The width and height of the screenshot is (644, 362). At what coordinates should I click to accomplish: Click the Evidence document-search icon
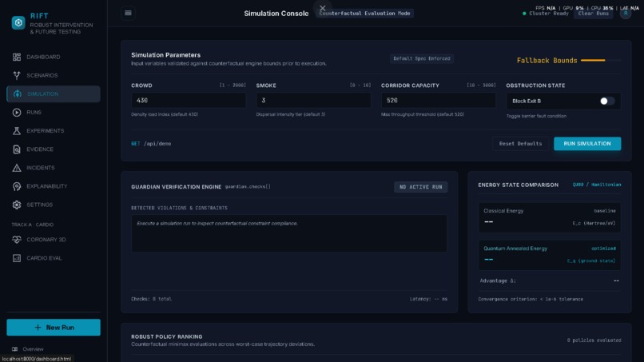[17, 149]
